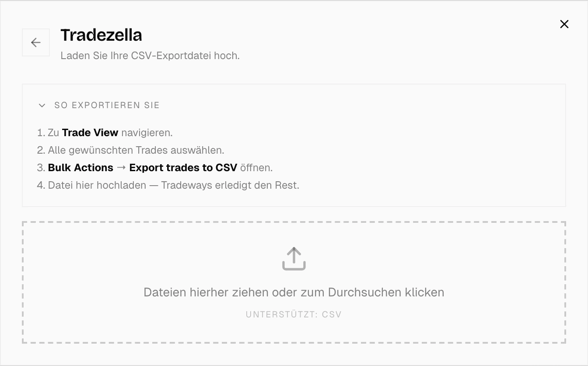Click the Bulk Actions label in the instructions
This screenshot has width=588, height=366.
click(x=80, y=167)
